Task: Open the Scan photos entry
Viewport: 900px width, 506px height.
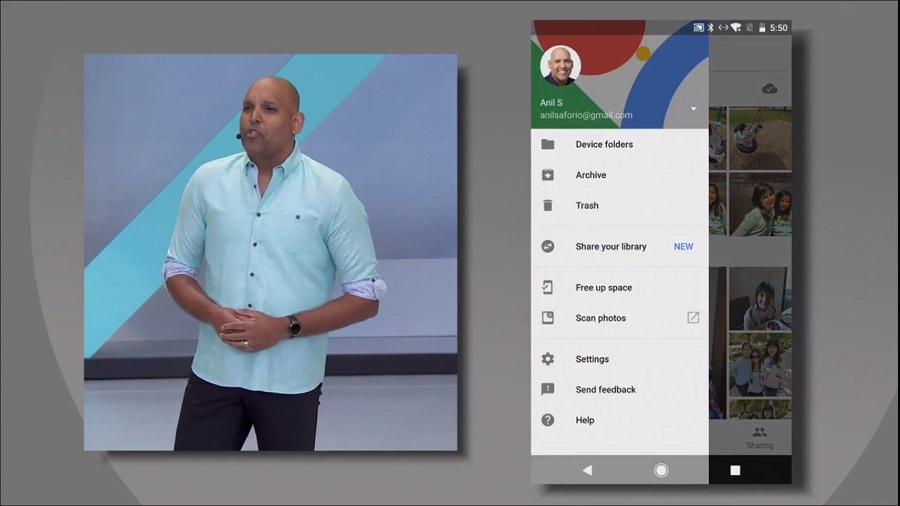Action: [x=619, y=318]
